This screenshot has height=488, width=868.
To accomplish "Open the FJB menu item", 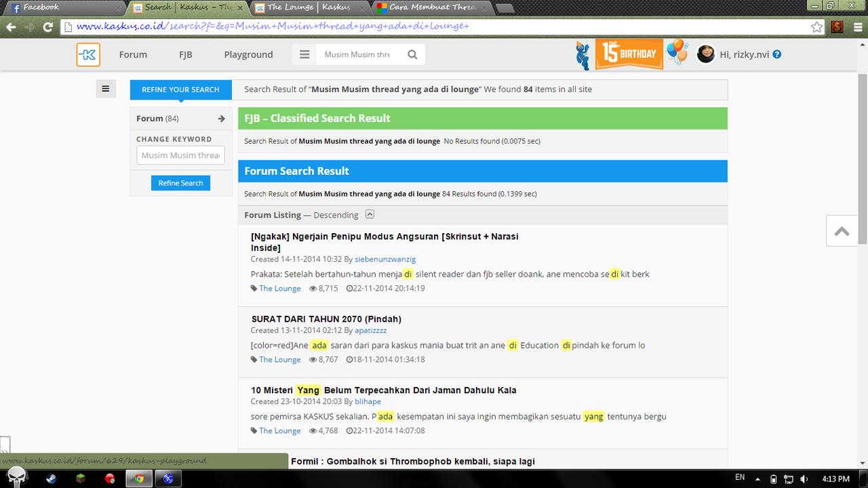I will pos(186,55).
